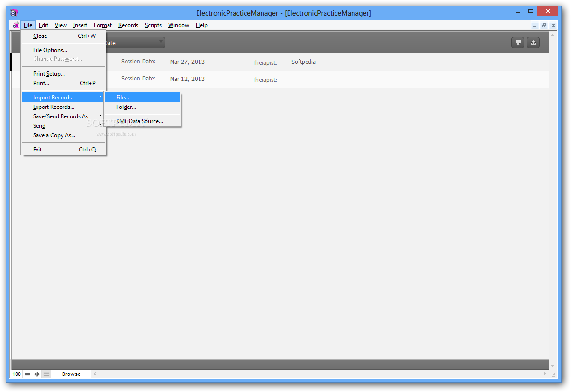
Task: Open the Insert menu
Action: (80, 25)
